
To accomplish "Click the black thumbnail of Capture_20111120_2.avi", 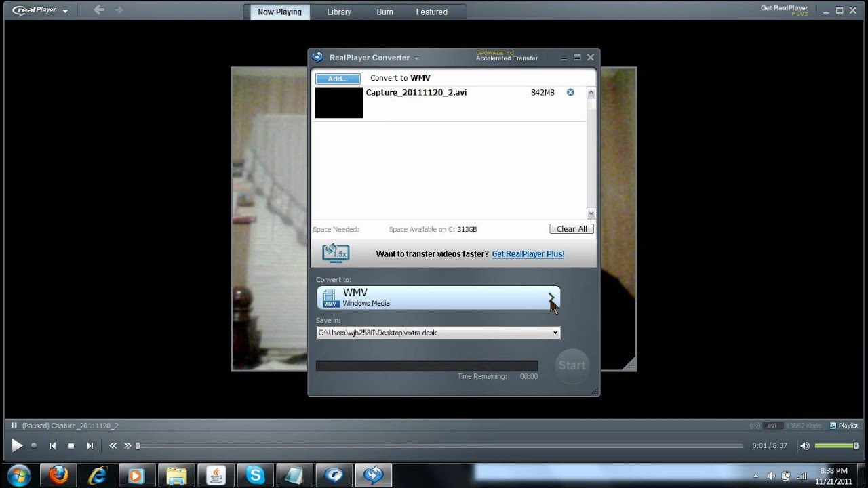I will (339, 103).
